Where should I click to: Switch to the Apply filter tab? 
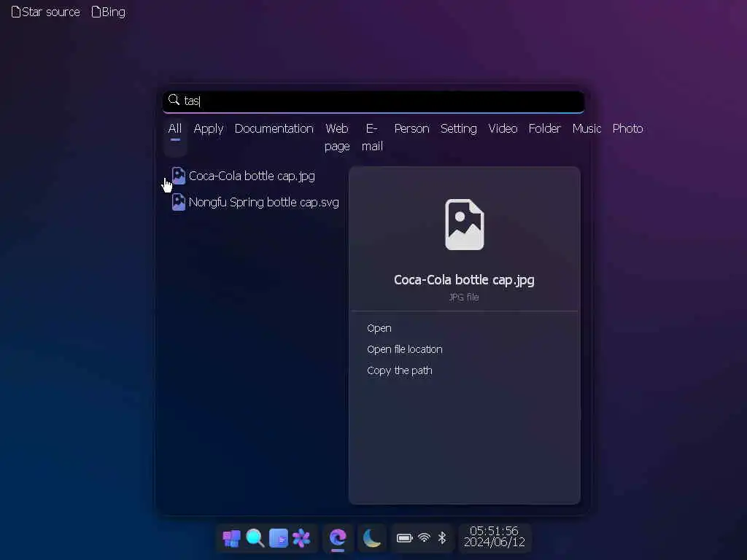click(x=209, y=128)
